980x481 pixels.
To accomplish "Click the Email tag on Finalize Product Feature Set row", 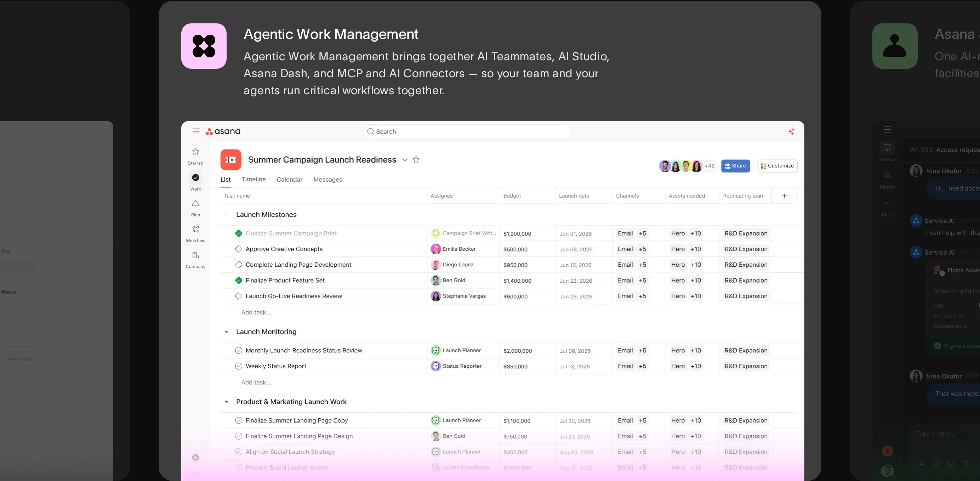I will [625, 280].
